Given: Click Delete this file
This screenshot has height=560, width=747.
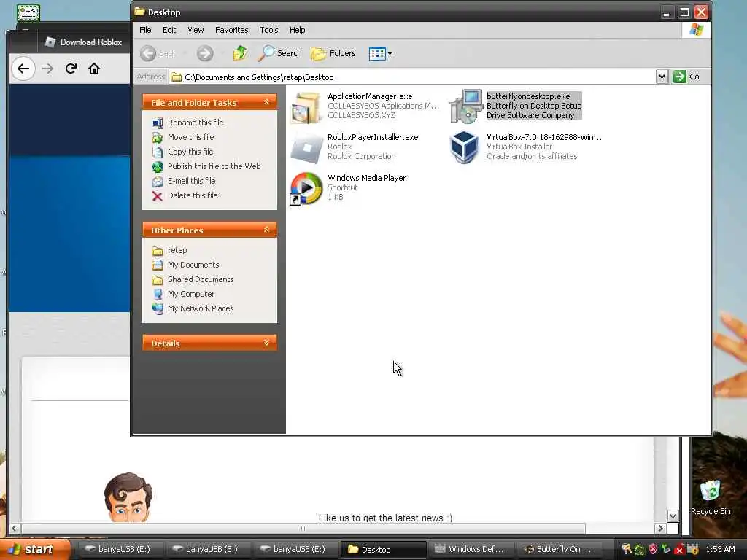Looking at the screenshot, I should 193,195.
